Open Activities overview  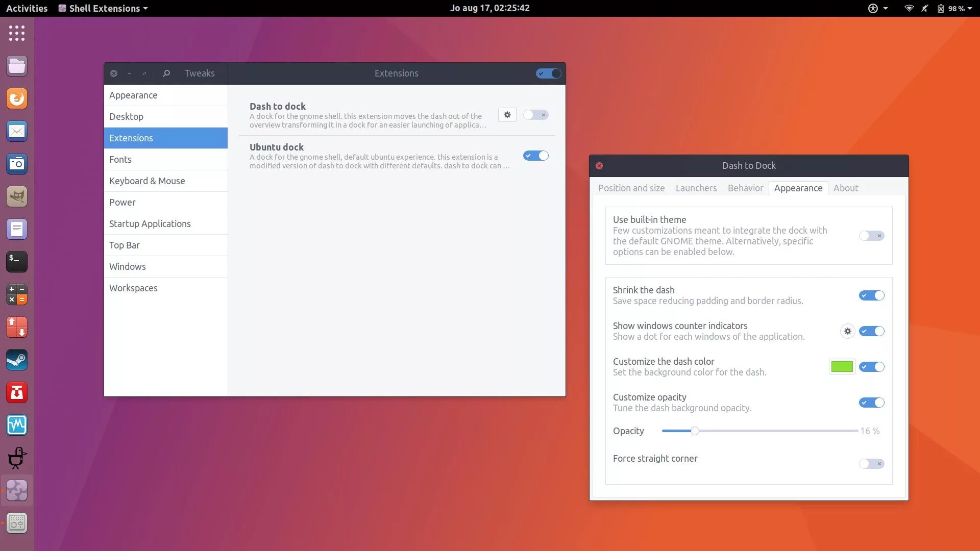(x=27, y=8)
